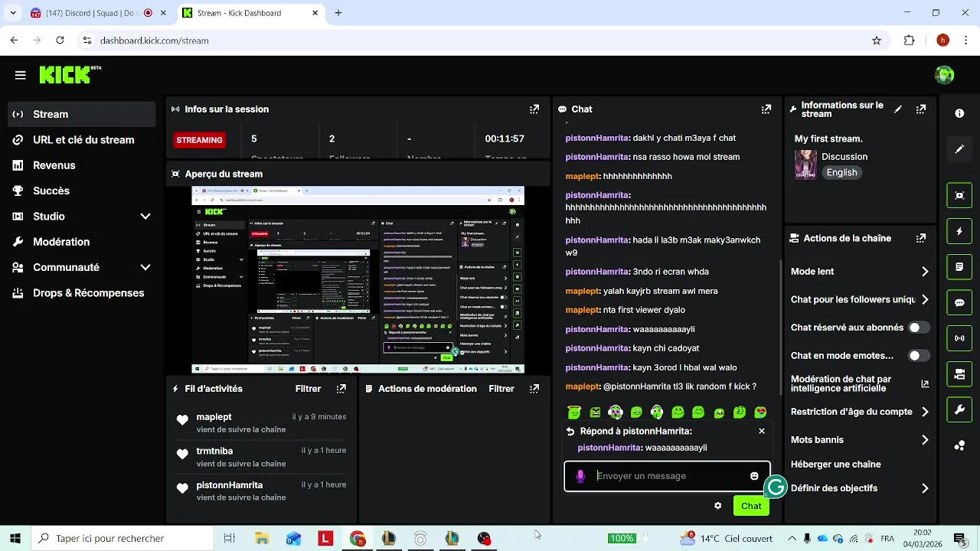The width and height of the screenshot is (980, 551).
Task: Click the STREAMING status badge
Action: pos(200,140)
